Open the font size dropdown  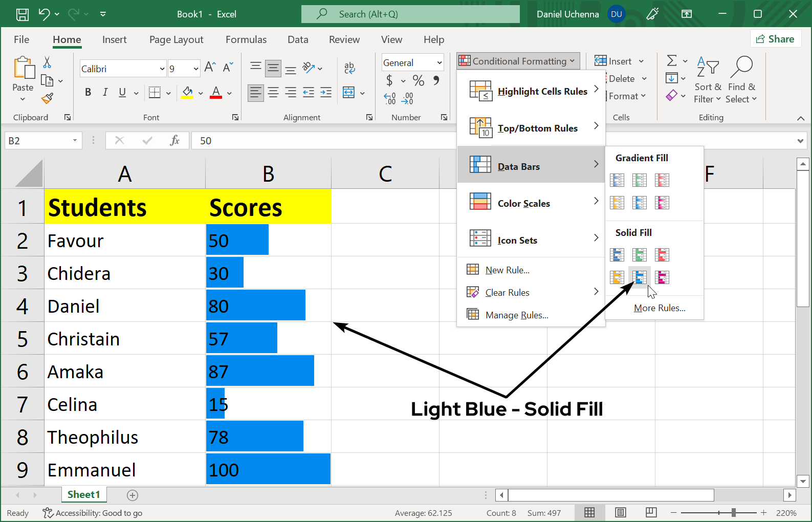[x=196, y=69]
